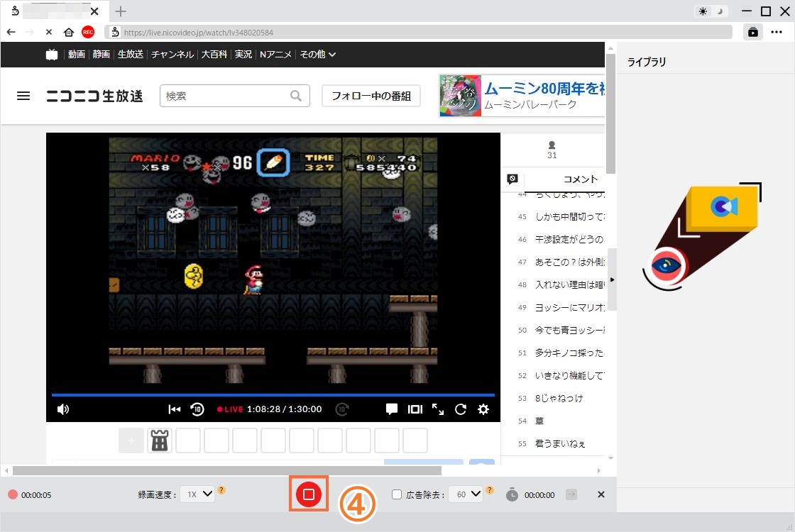This screenshot has width=795, height=532.
Task: Jump to LIVE position
Action: [230, 409]
